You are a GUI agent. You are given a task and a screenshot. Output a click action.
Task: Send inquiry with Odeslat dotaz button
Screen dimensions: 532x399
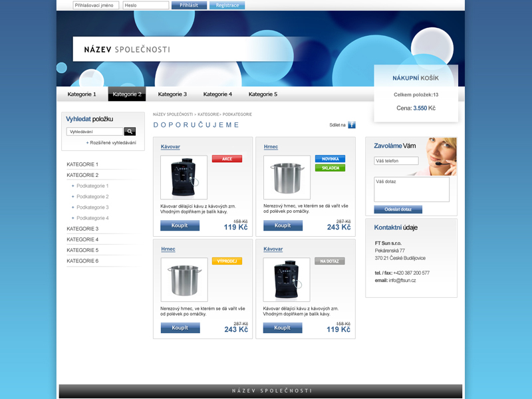click(x=398, y=209)
